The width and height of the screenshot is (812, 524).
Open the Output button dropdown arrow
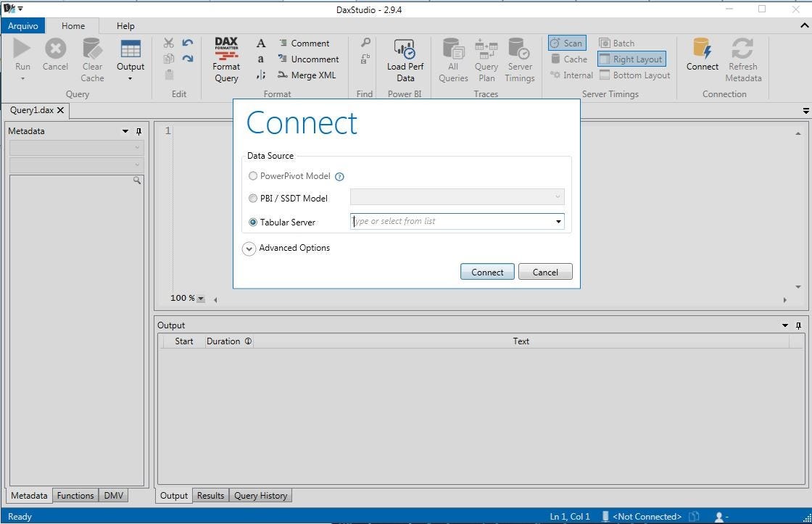coord(130,79)
